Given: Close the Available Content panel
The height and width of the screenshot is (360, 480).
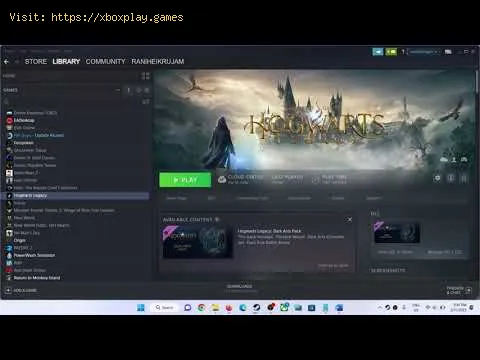Looking at the screenshot, I should [349, 220].
